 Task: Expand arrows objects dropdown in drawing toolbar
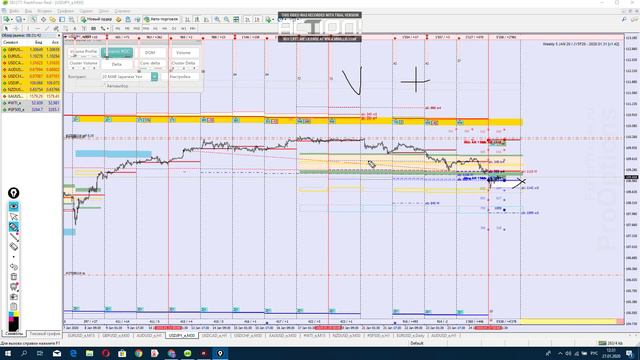tap(108, 29)
